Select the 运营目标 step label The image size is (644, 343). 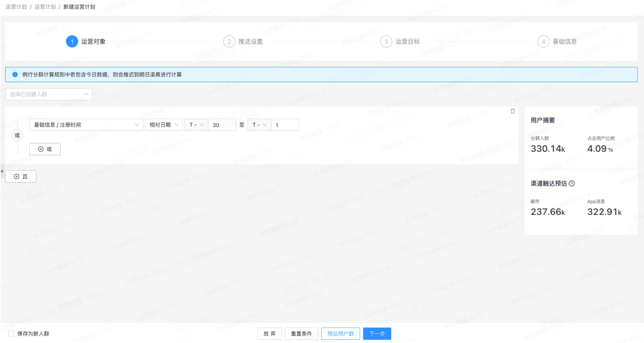coord(407,41)
